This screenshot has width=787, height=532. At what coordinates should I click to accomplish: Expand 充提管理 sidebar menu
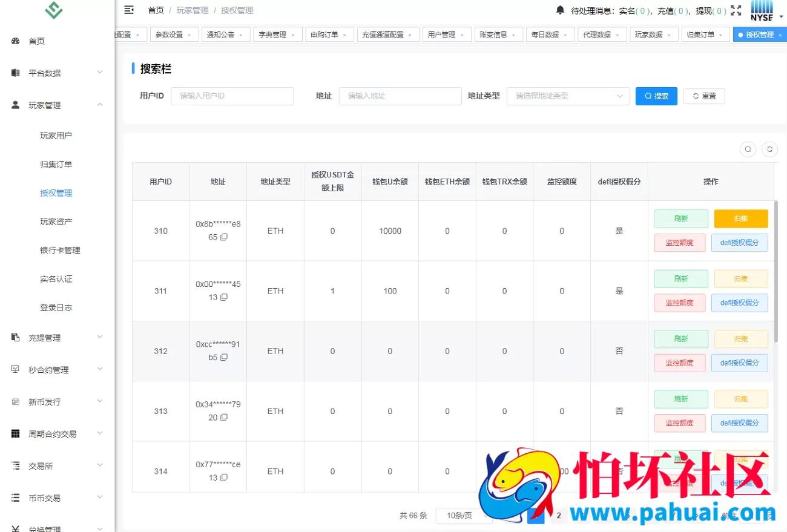pos(57,338)
